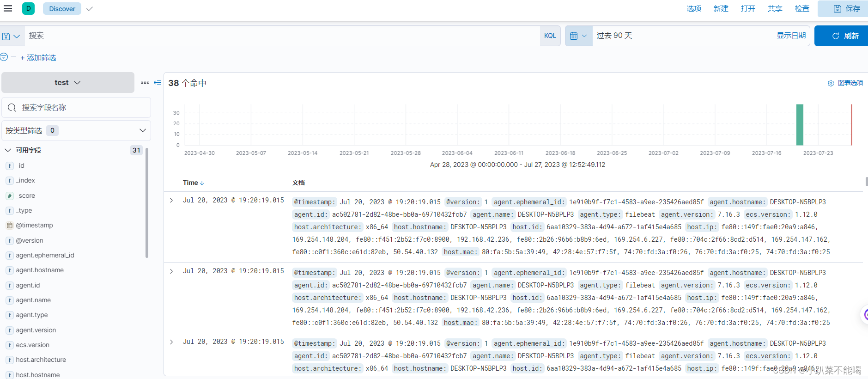Expand the first document row
868x379 pixels.
pyautogui.click(x=171, y=201)
